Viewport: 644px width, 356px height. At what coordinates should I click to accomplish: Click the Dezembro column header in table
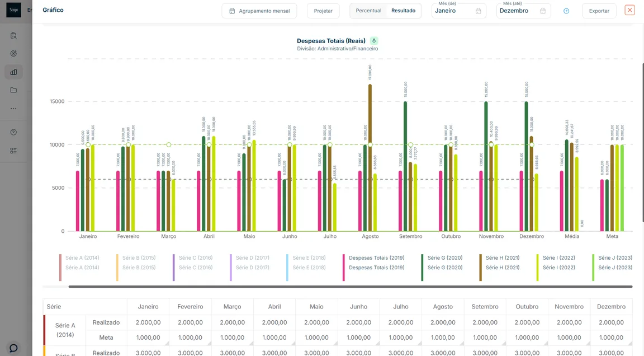point(611,307)
